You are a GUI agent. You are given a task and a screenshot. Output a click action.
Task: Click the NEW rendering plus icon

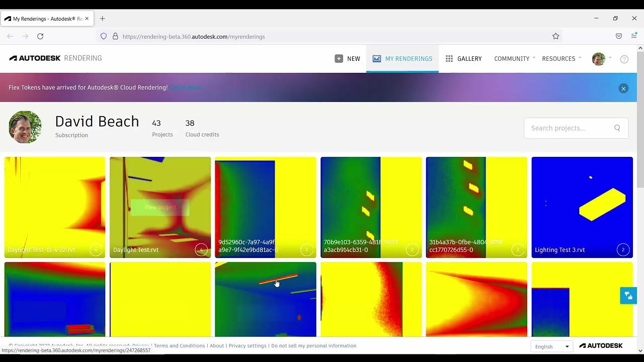point(339,59)
